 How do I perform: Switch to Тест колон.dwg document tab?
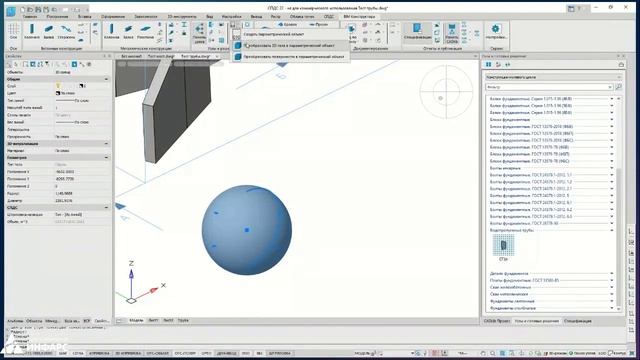click(161, 56)
